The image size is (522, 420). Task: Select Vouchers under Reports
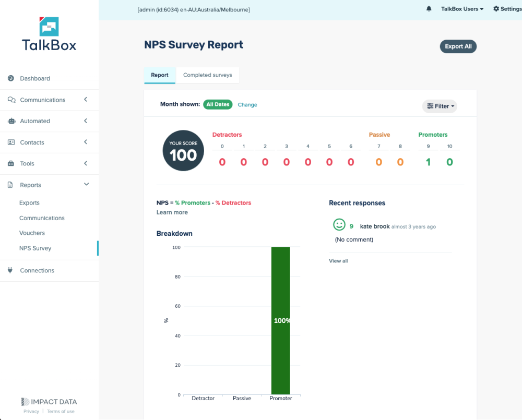(32, 233)
